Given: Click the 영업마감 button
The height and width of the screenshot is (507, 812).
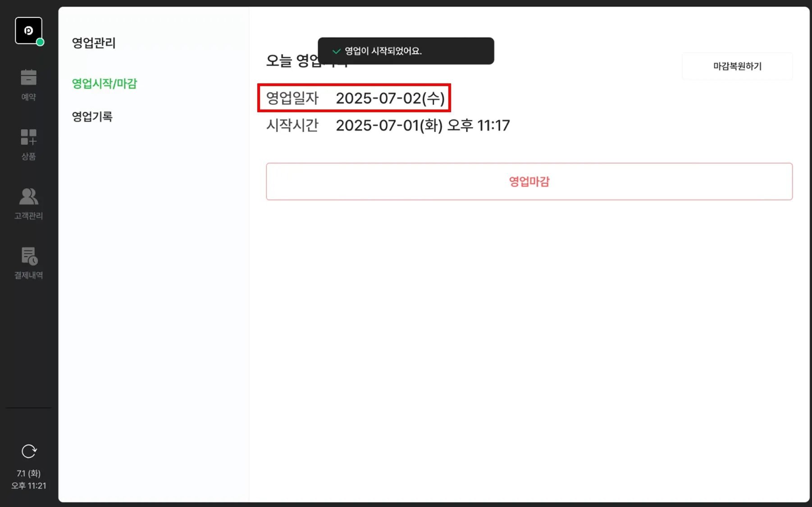Looking at the screenshot, I should click(x=529, y=182).
